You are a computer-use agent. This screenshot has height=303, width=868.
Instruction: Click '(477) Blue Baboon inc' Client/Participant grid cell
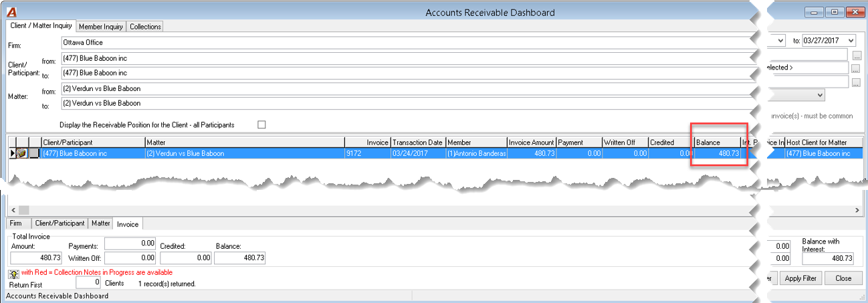pyautogui.click(x=92, y=153)
